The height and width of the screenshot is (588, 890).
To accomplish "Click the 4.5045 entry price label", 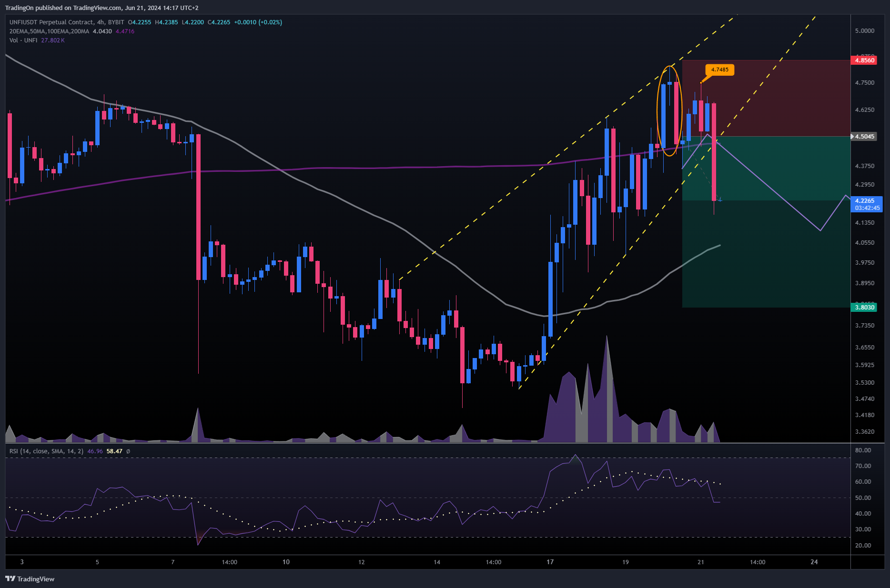I will click(x=864, y=136).
